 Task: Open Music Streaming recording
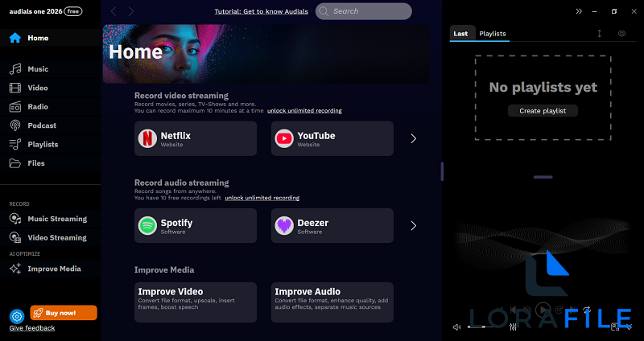48,219
